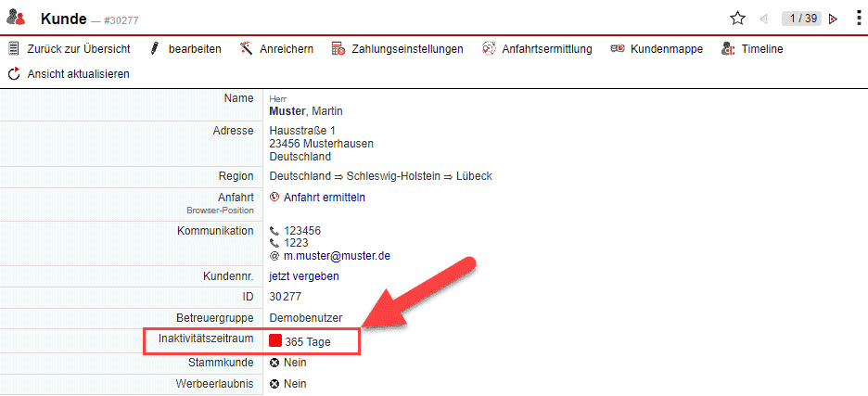Click the favorite star icon

point(737,19)
